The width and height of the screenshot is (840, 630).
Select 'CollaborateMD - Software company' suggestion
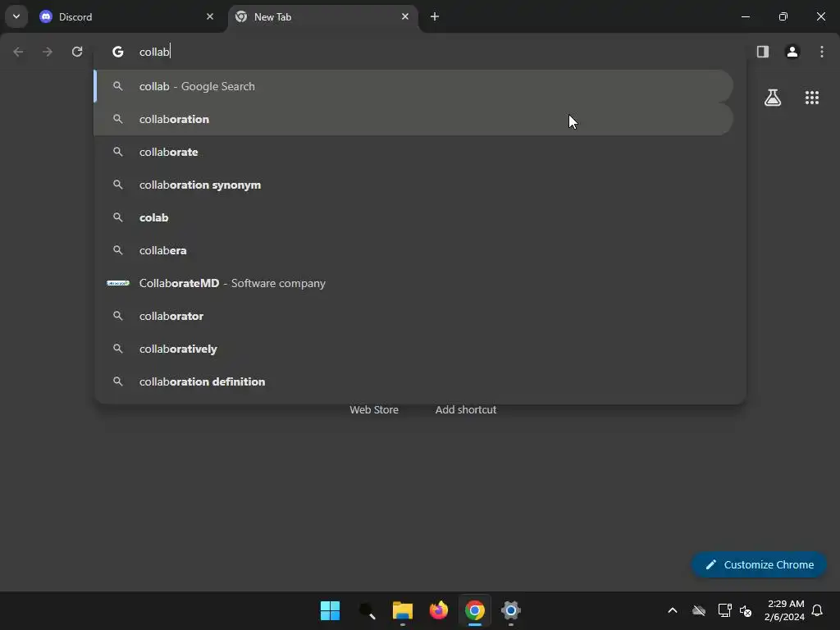click(x=413, y=283)
